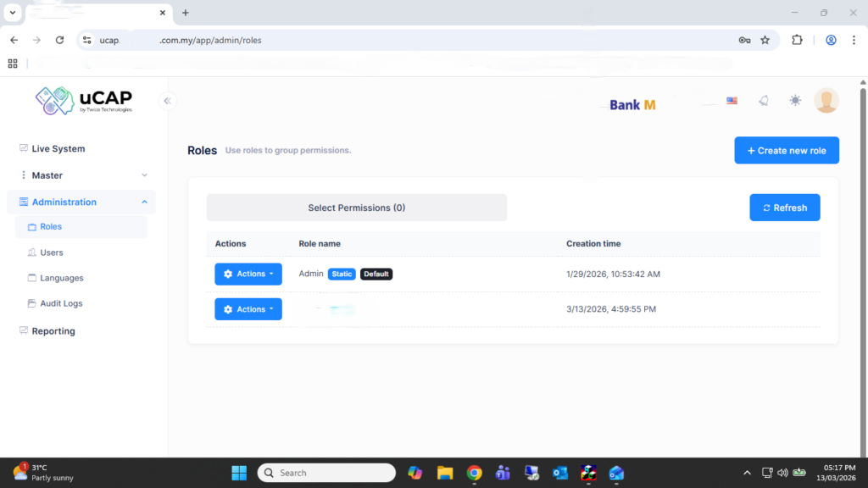Open notifications bell icon
Screen dimensions: 868x488
[763, 101]
